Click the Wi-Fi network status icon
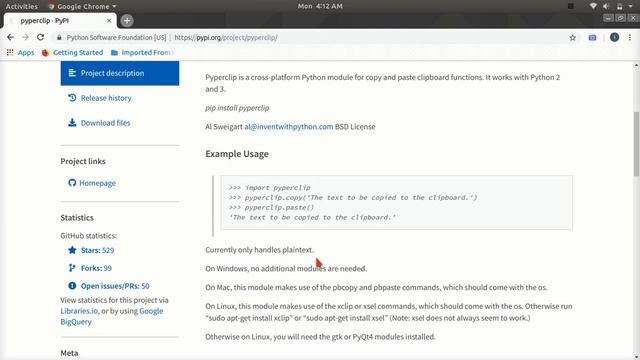 click(x=593, y=6)
